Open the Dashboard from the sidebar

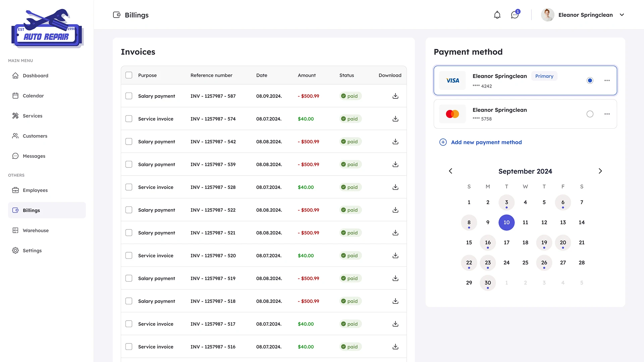(35, 75)
